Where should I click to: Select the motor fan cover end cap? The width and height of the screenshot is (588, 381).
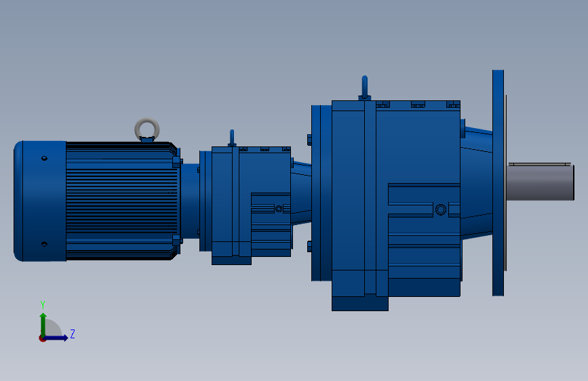tap(40, 201)
